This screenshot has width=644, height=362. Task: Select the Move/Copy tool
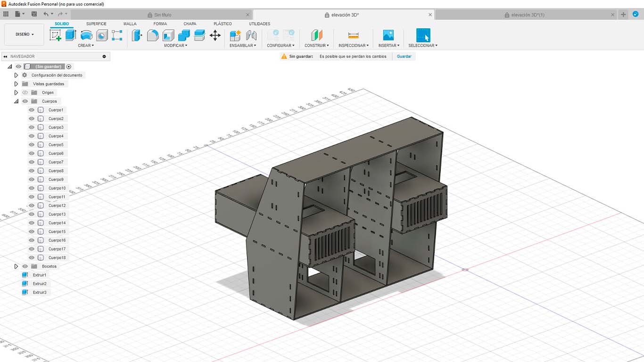(215, 35)
